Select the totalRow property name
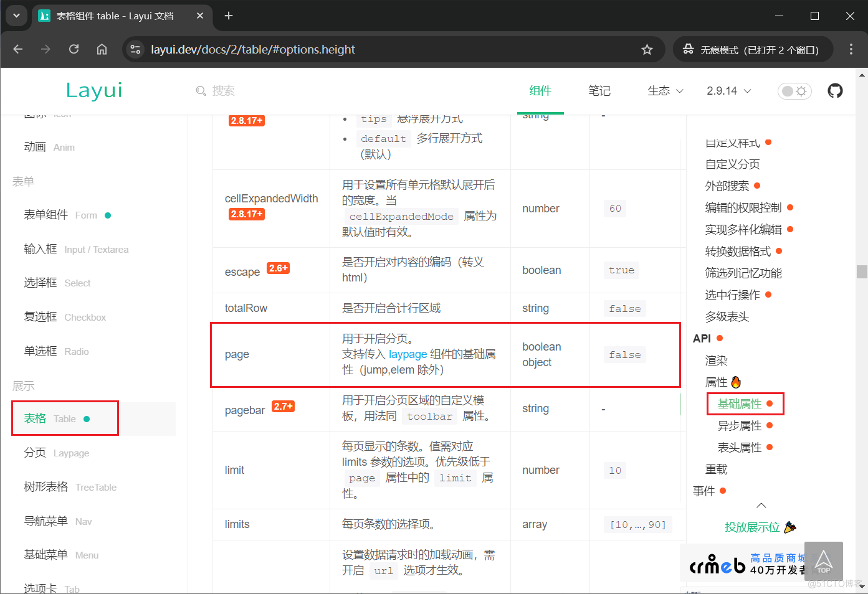868x594 pixels. 246,308
